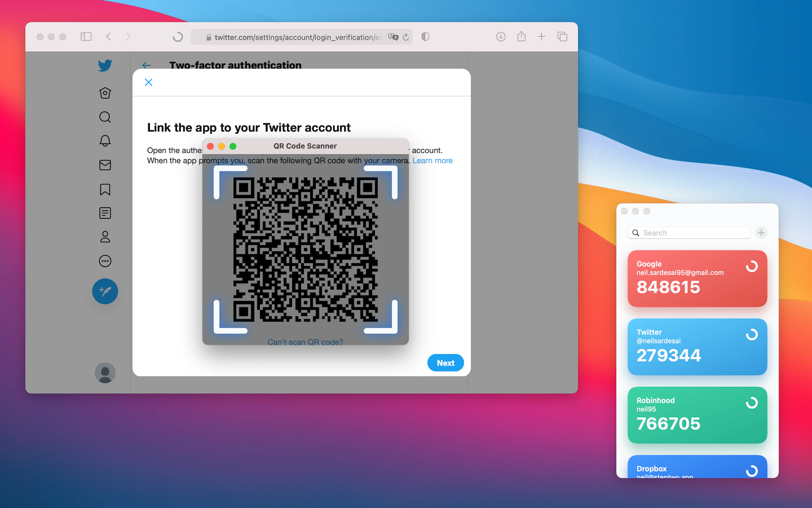This screenshot has height=508, width=812.
Task: Open Twitter Notifications bell
Action: click(x=105, y=141)
